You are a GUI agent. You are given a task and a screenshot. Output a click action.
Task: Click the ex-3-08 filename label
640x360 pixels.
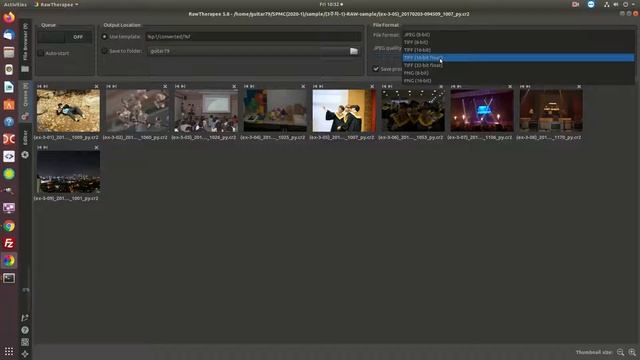(x=549, y=138)
